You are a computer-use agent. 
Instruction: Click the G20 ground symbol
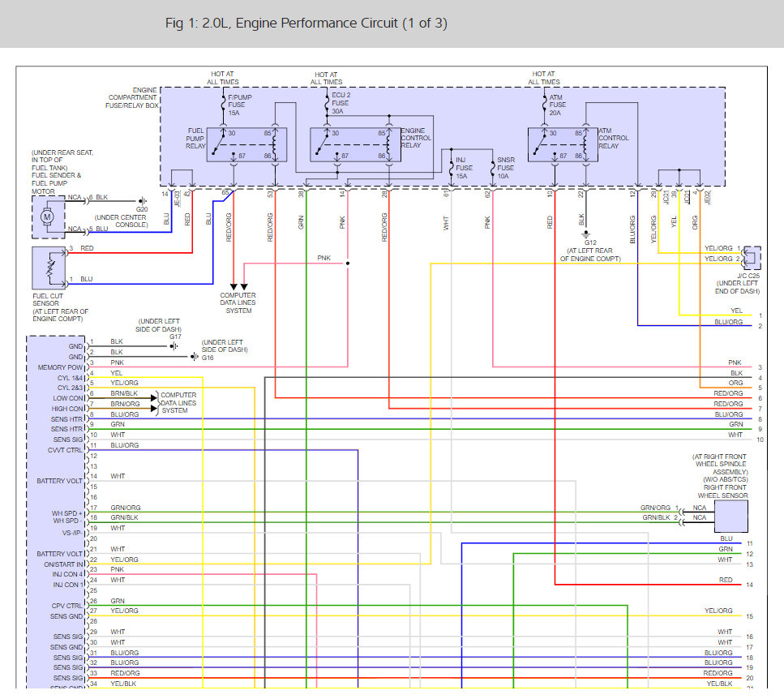pyautogui.click(x=143, y=201)
